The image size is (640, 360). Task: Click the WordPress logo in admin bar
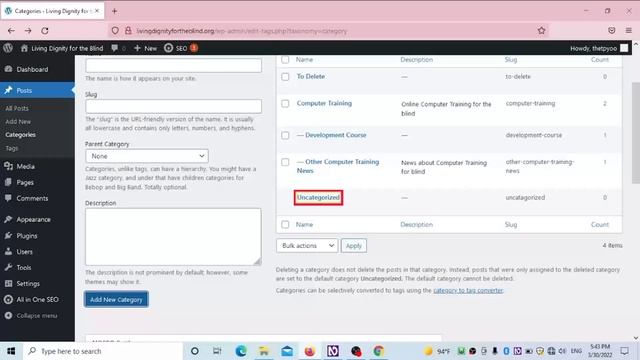(x=8, y=48)
